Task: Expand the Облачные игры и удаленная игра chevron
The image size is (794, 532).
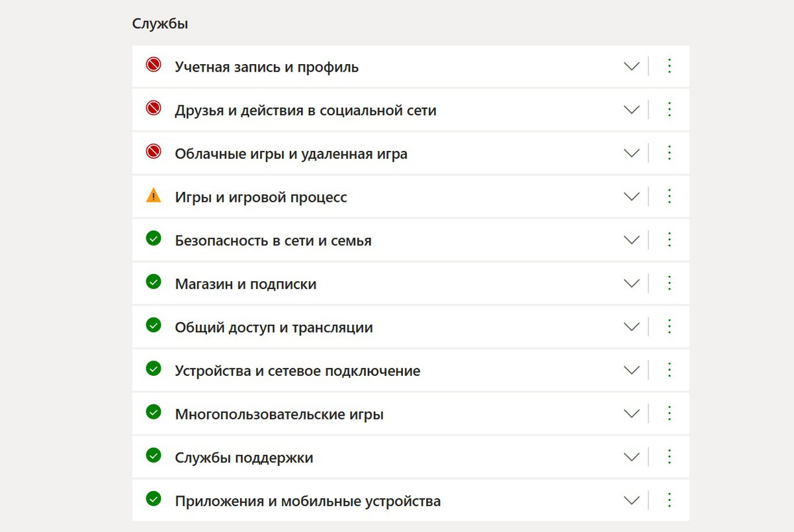Action: point(632,154)
